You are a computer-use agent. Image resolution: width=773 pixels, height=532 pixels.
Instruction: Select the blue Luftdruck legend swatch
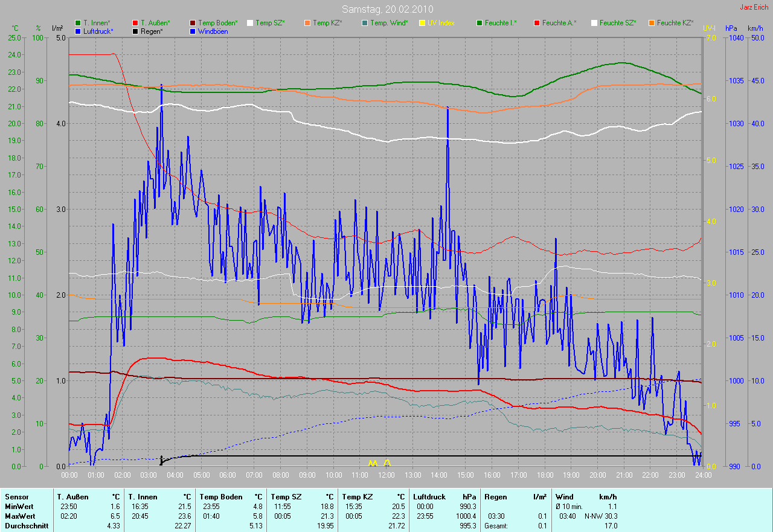[x=78, y=31]
